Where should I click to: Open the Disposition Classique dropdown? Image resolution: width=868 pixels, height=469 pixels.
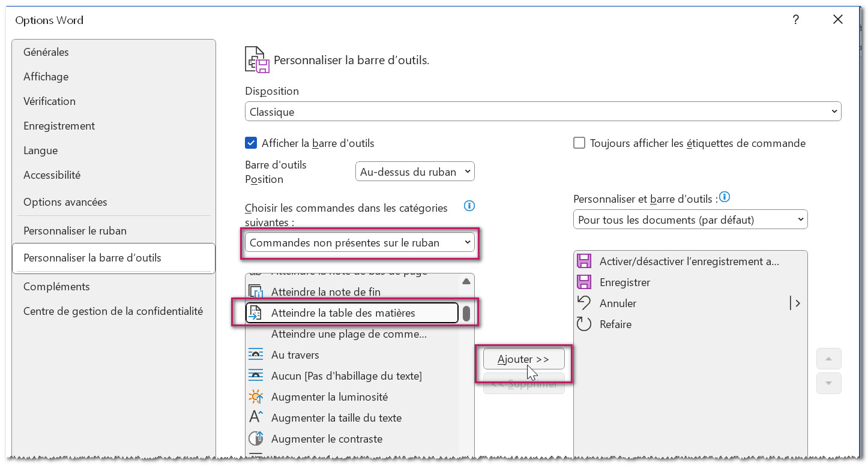(543, 112)
